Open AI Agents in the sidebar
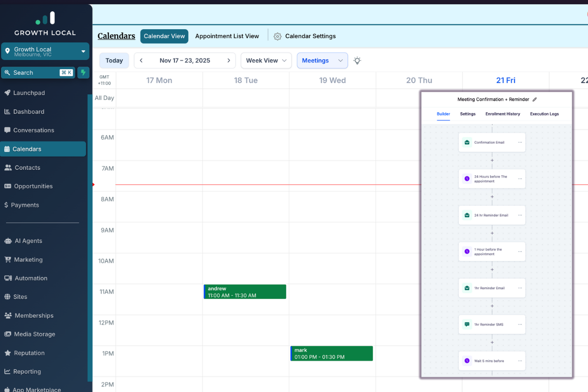 28,241
